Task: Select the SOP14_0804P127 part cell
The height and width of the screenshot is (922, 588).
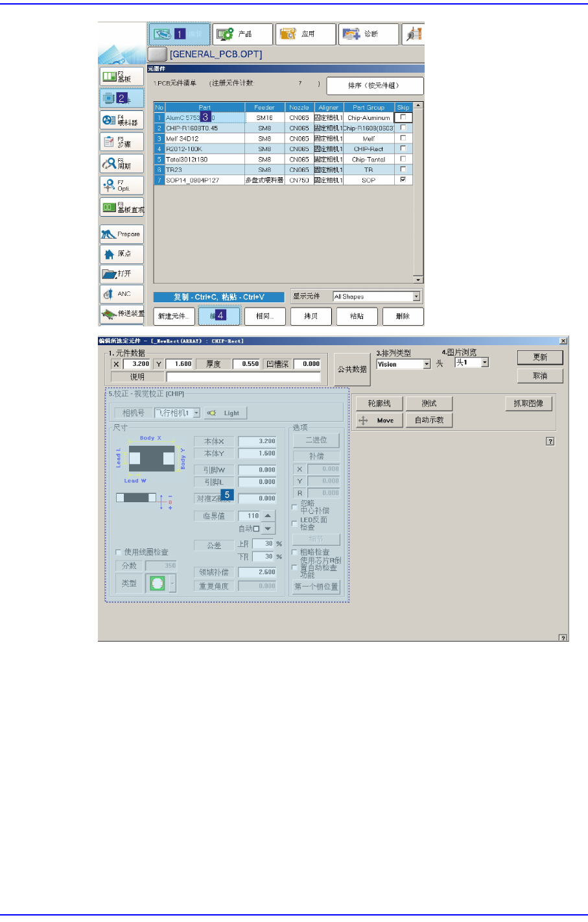Action: [205, 180]
